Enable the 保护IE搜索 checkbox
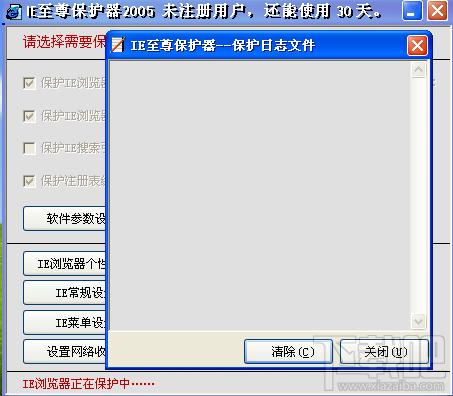Viewport: 453px width, 396px height. tap(29, 148)
